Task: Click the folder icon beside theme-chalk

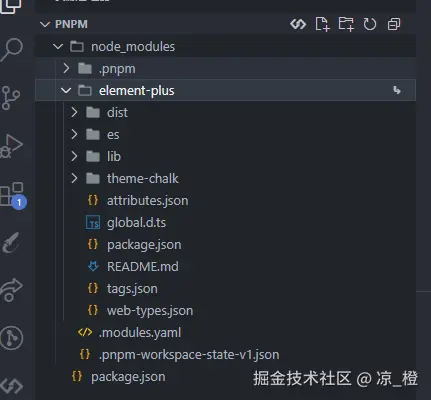Action: coord(93,178)
